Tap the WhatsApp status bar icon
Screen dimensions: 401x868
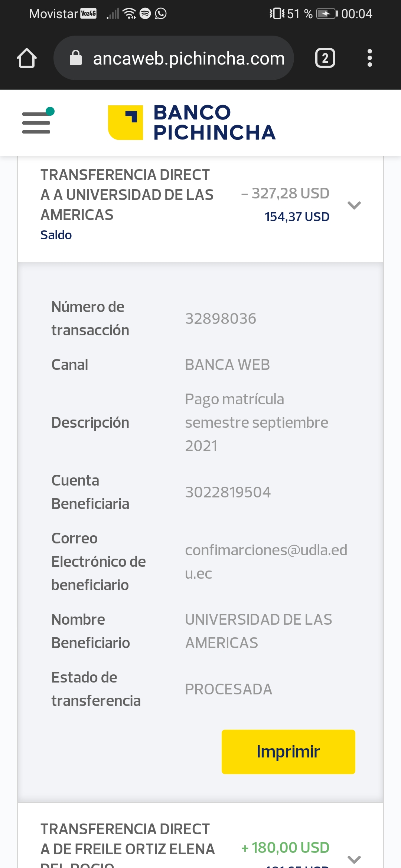[x=161, y=14]
